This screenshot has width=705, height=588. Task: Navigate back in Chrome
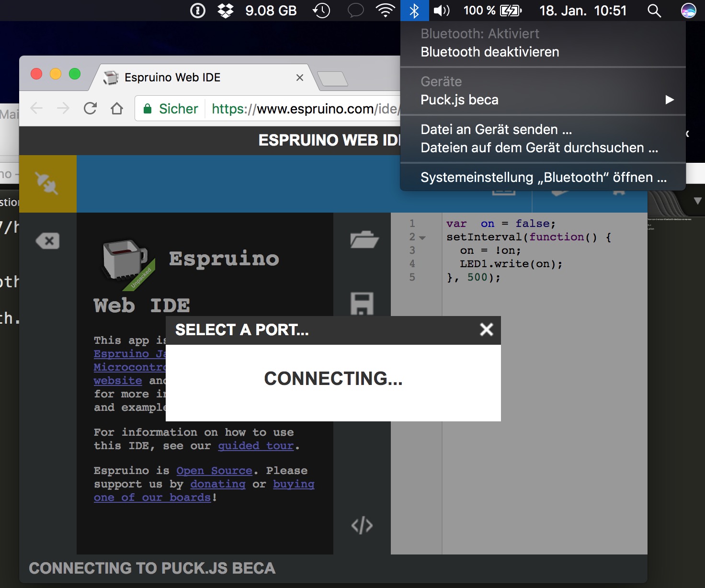(36, 109)
